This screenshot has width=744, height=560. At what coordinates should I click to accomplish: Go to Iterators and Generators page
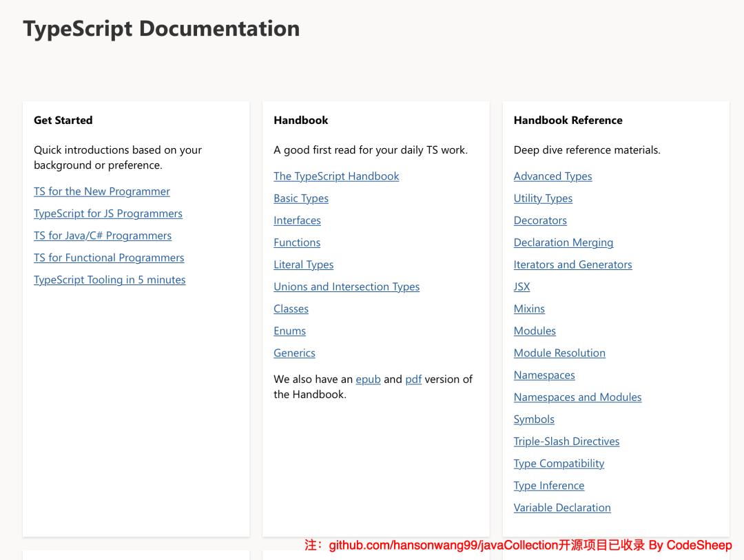click(572, 265)
